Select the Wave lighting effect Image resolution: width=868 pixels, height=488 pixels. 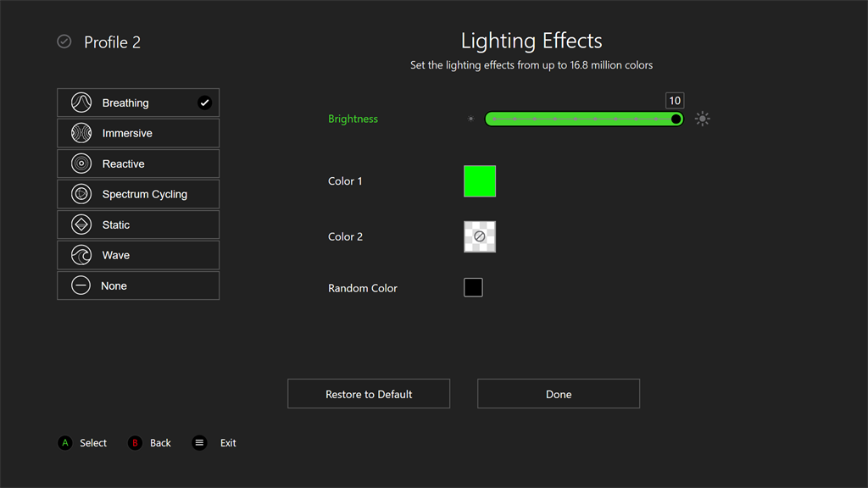click(138, 255)
